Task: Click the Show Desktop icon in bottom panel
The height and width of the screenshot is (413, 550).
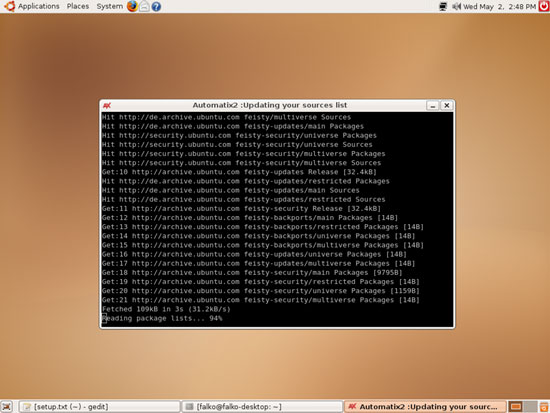Action: point(7,407)
